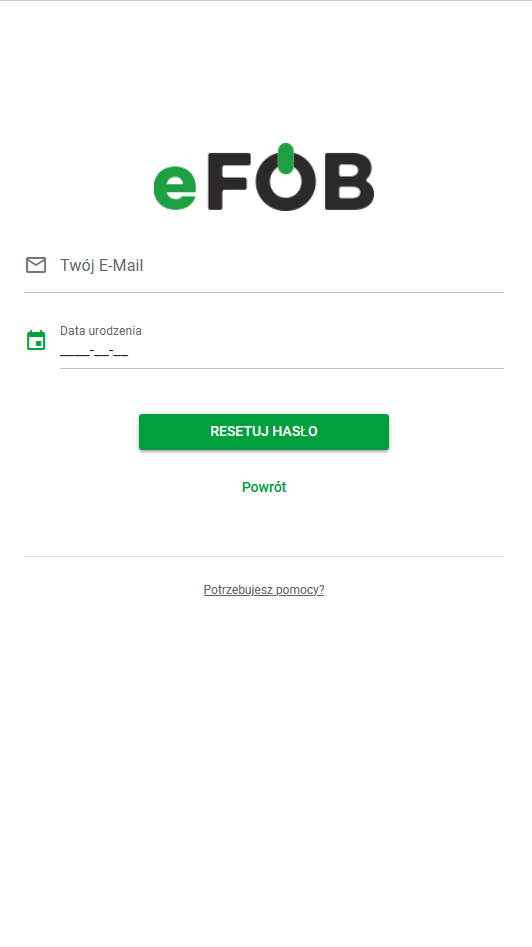The height and width of the screenshot is (947, 532).
Task: Select the "Twój E-Mail" placeholder text
Action: 101,266
